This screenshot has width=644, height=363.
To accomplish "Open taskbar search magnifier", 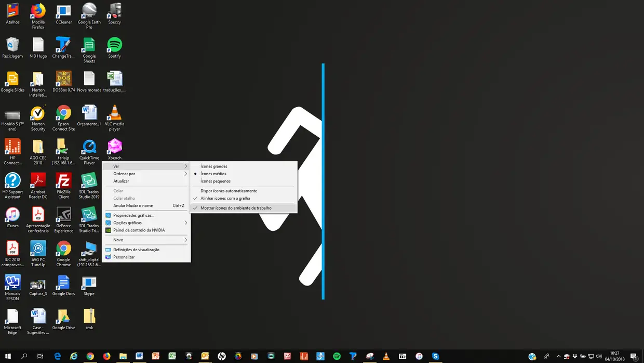I will (24, 356).
